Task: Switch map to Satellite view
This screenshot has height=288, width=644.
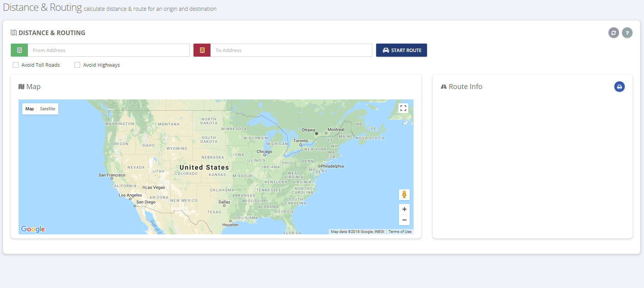Action: pos(47,109)
